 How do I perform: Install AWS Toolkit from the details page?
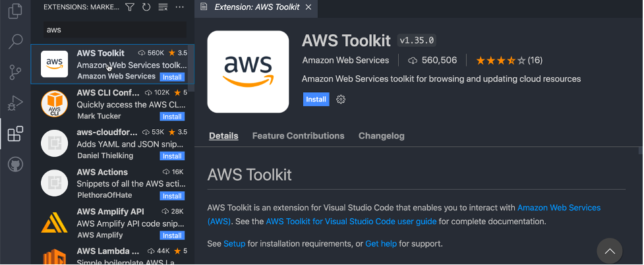(x=316, y=100)
